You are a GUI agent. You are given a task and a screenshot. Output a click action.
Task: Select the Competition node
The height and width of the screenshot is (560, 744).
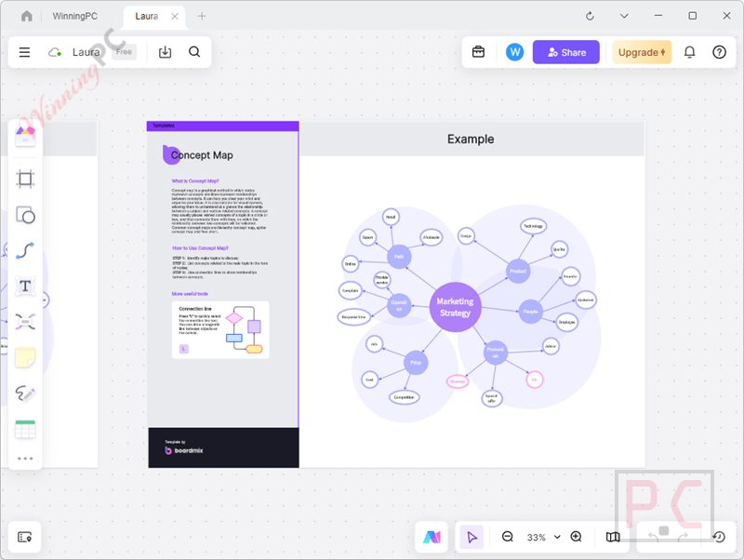[404, 397]
